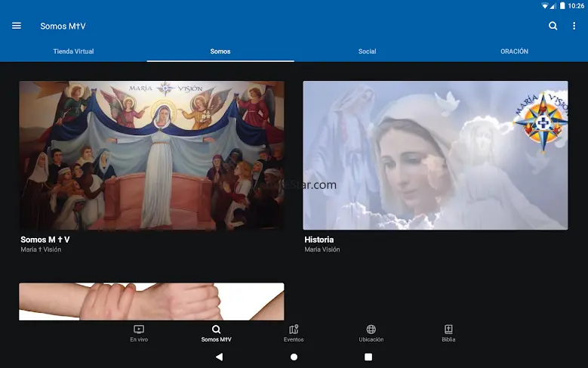
Task: Select the Somos tab
Action: [220, 51]
